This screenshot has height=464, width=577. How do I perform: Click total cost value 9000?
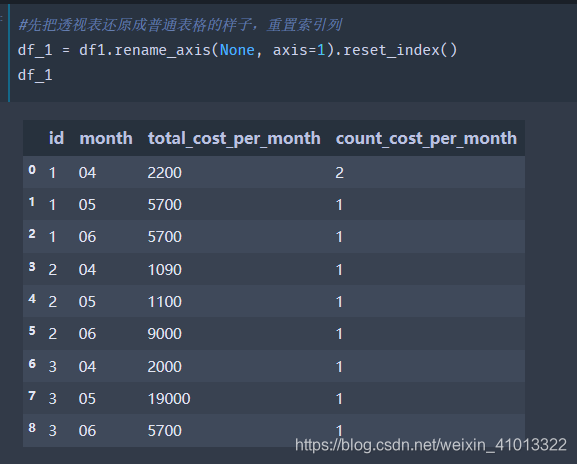coord(164,334)
